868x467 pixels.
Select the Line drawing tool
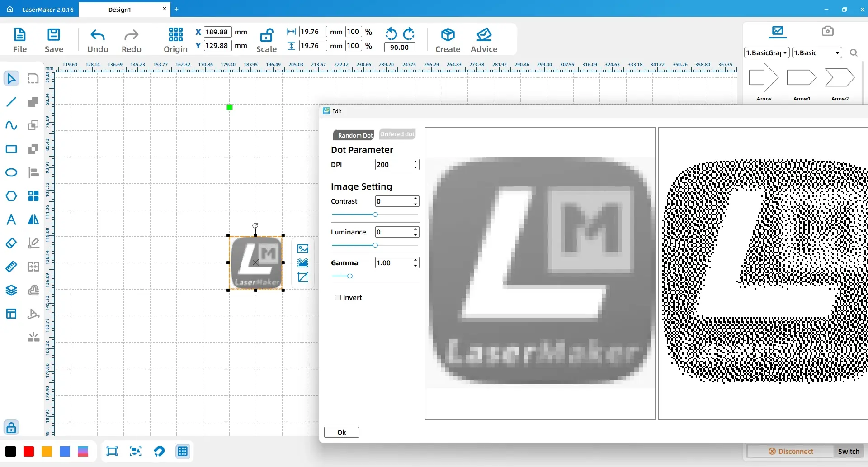click(11, 102)
